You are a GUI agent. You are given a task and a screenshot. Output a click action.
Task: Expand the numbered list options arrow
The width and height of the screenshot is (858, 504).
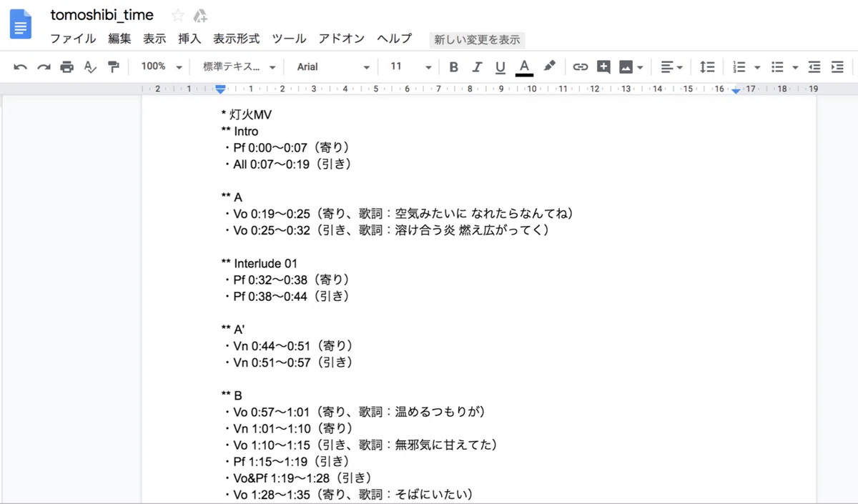pyautogui.click(x=756, y=67)
